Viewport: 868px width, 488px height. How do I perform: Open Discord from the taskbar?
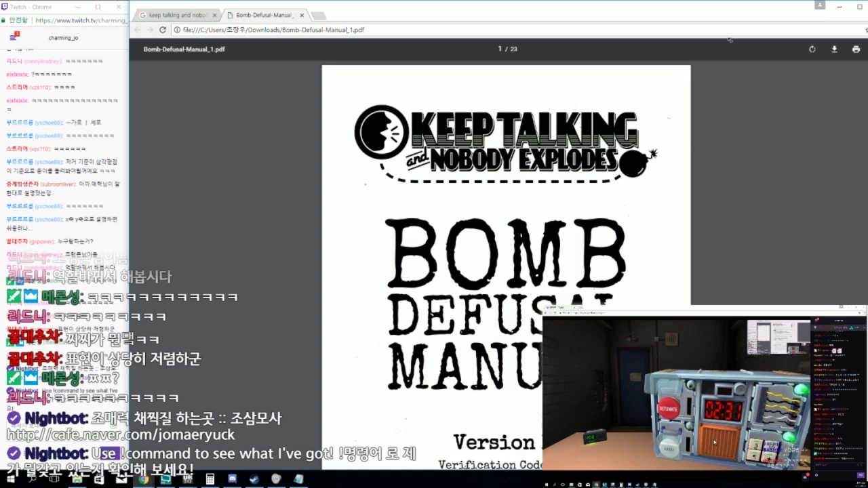tap(232, 479)
